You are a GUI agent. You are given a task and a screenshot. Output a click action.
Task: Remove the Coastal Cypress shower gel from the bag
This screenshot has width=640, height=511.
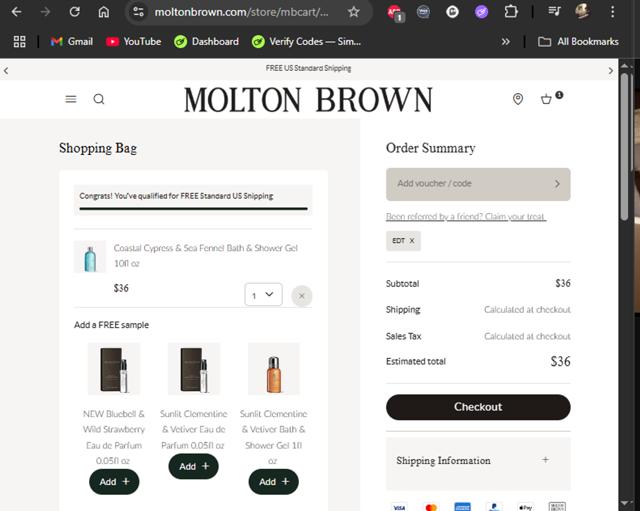(x=302, y=296)
